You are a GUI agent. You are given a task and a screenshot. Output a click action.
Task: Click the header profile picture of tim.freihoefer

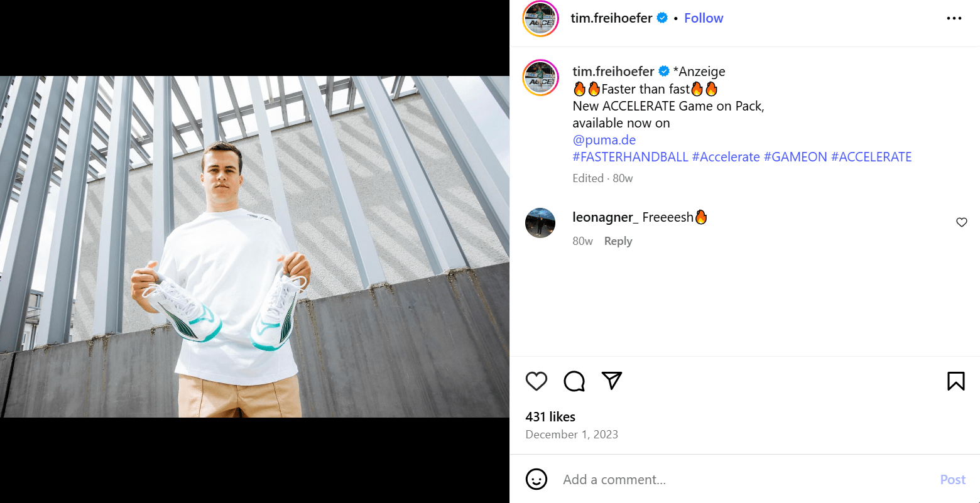[541, 19]
